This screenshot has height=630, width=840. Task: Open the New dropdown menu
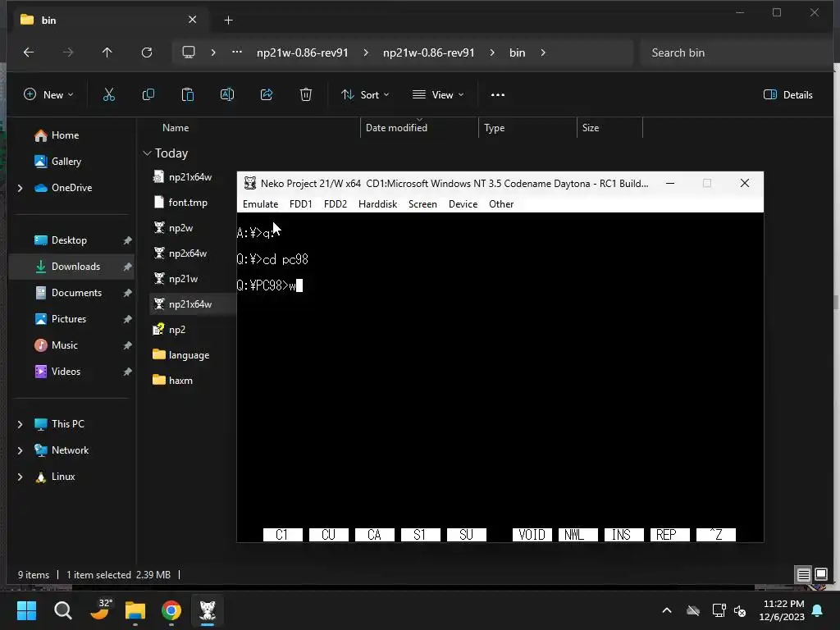[48, 95]
